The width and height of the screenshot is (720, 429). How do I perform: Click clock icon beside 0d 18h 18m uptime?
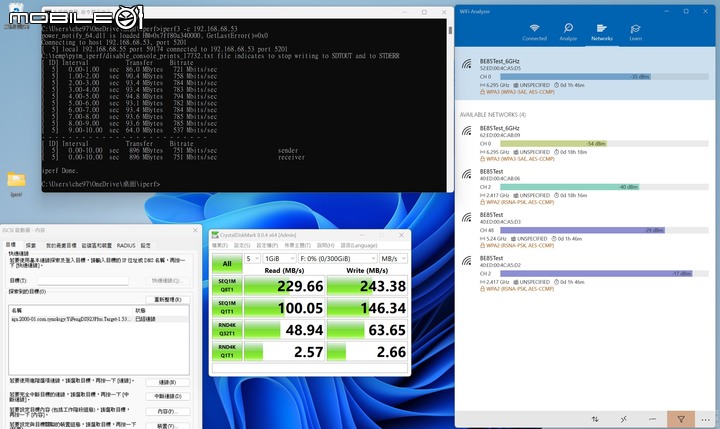pos(556,152)
